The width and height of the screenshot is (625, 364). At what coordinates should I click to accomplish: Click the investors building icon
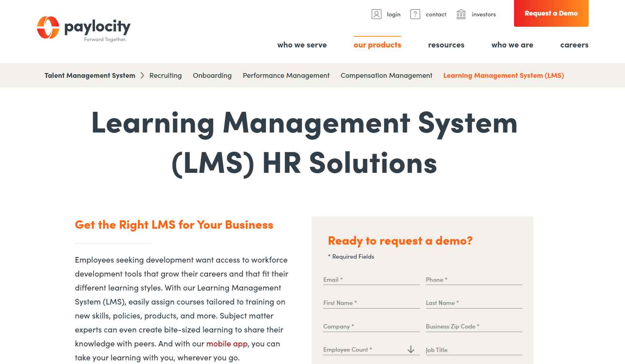coord(461,14)
